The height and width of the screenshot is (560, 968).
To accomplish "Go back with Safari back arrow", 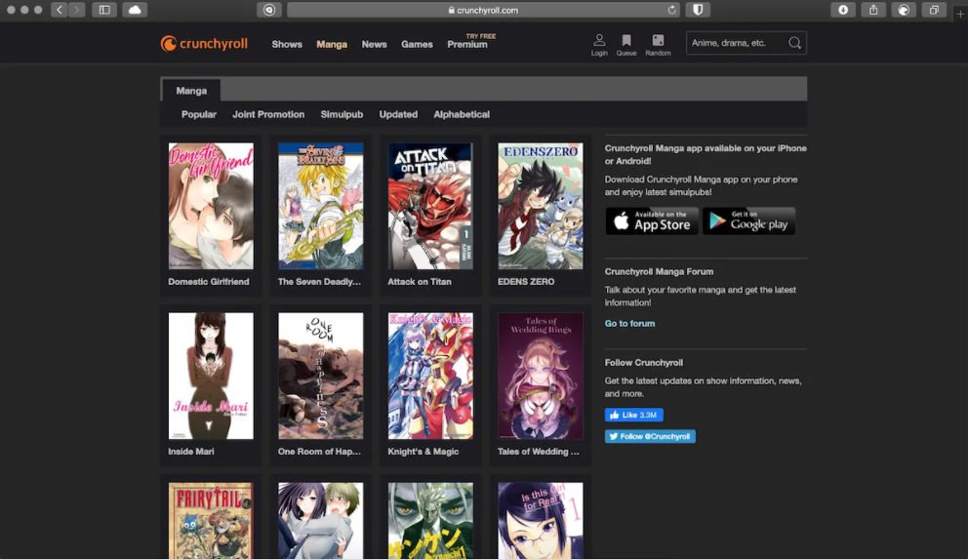I will [60, 10].
